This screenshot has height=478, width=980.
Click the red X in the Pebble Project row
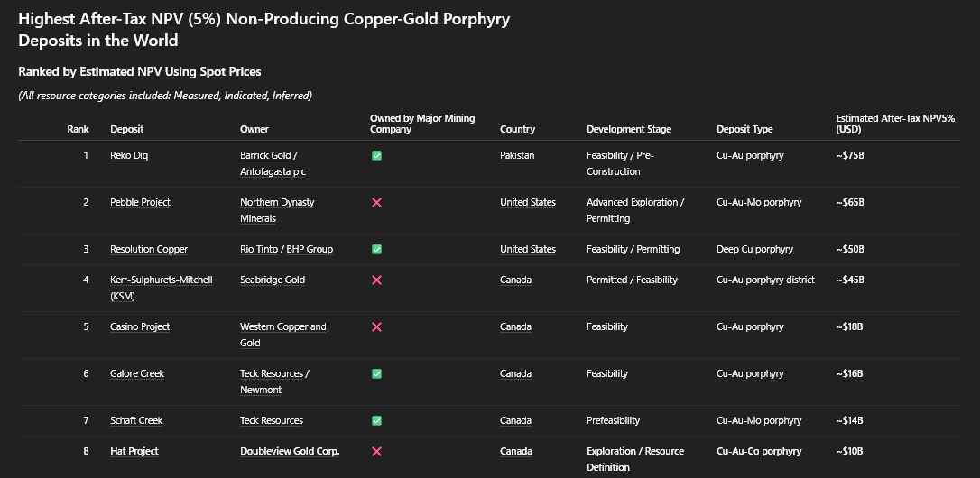click(376, 202)
